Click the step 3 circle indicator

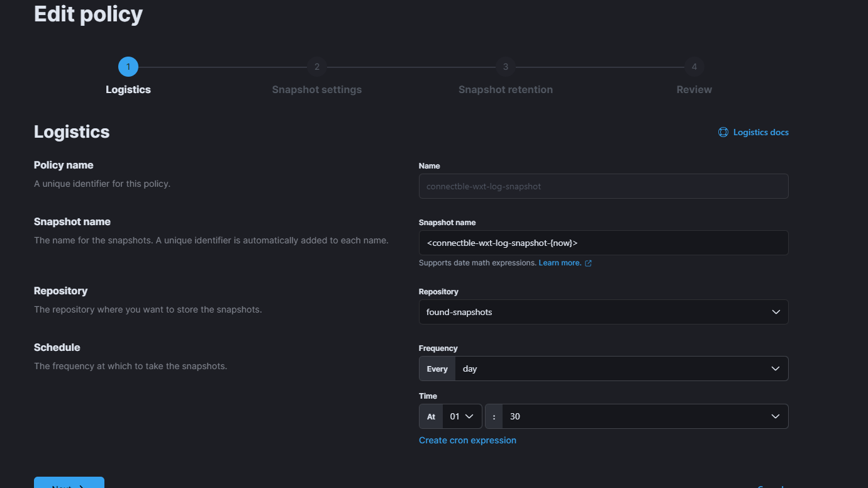pyautogui.click(x=506, y=67)
